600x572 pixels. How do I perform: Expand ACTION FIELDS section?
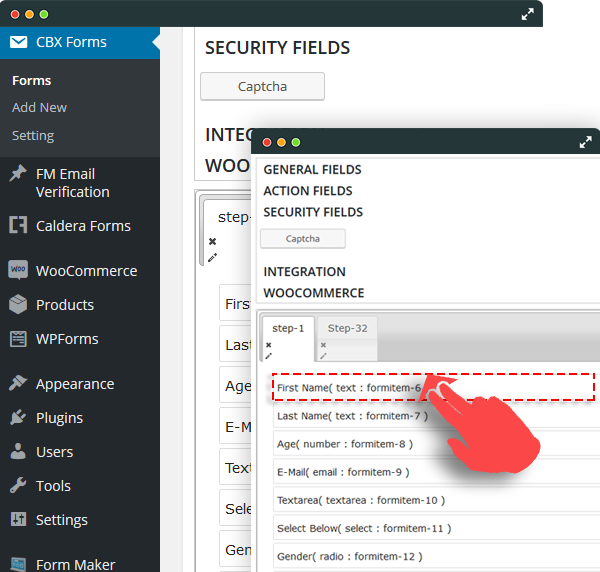(308, 191)
